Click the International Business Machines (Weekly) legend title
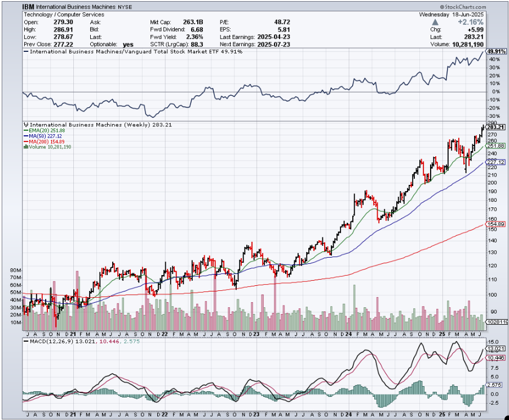 coord(101,125)
